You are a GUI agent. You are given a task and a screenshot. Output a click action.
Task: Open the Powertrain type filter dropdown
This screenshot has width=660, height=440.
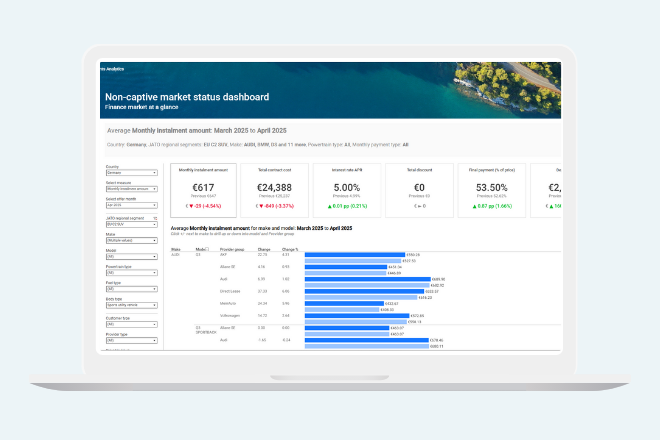(x=131, y=271)
